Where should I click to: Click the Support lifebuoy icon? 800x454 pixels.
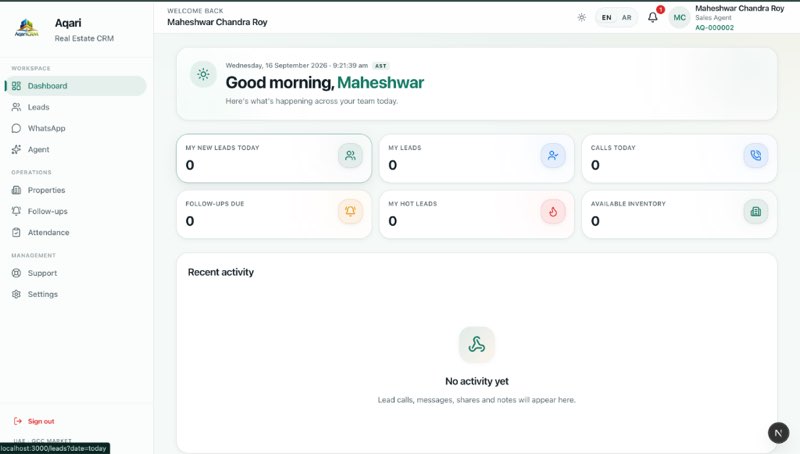coord(16,273)
